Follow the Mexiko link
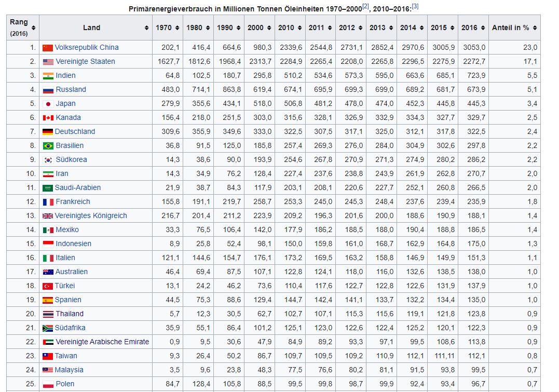Screen dimensions: 559x392 67,229
